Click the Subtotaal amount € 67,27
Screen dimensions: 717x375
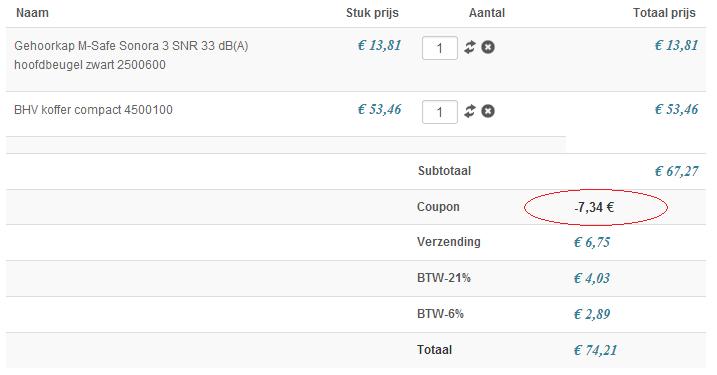(x=676, y=171)
